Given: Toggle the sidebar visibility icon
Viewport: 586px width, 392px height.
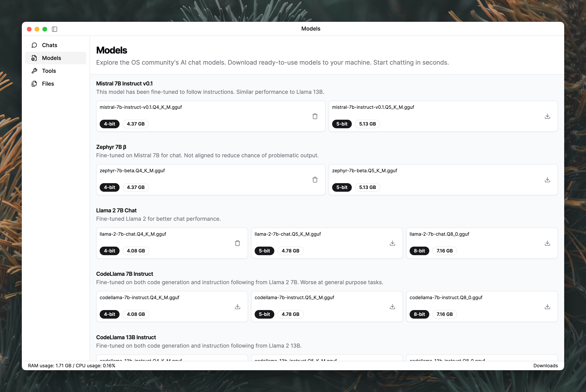Looking at the screenshot, I should tap(55, 29).
